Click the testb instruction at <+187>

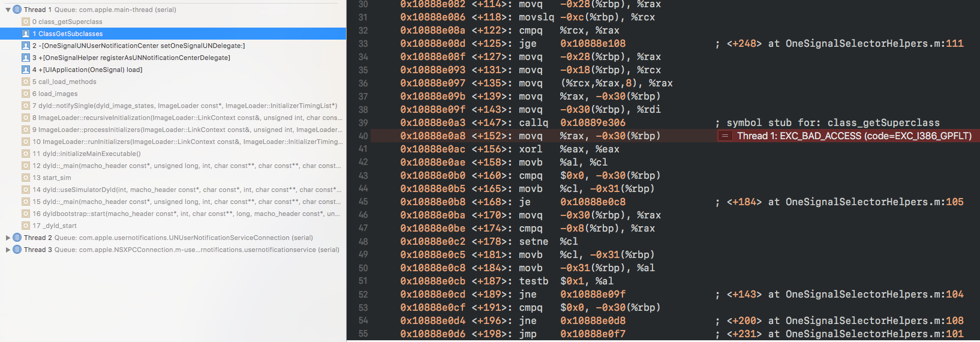(x=533, y=281)
